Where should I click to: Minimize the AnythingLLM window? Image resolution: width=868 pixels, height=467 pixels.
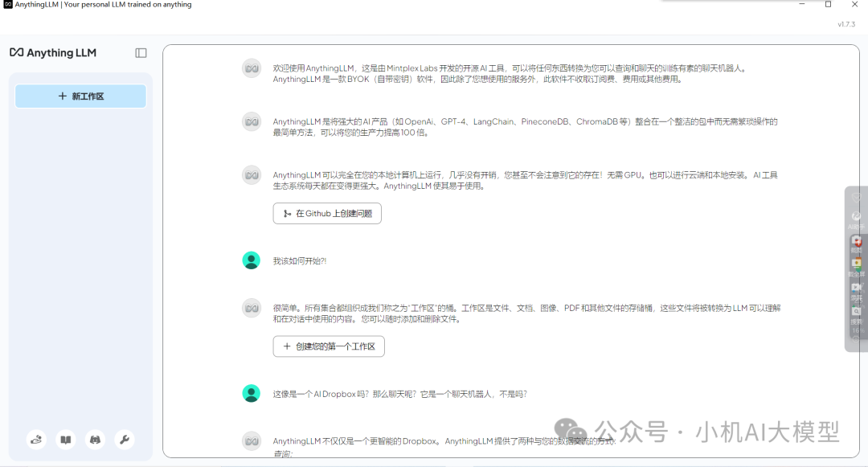pyautogui.click(x=802, y=5)
